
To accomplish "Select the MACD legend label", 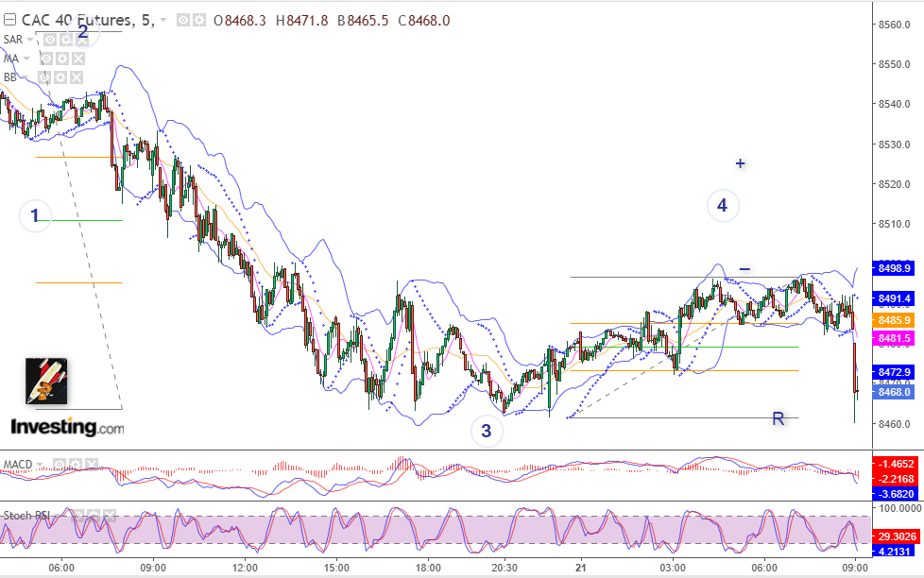I will point(18,465).
